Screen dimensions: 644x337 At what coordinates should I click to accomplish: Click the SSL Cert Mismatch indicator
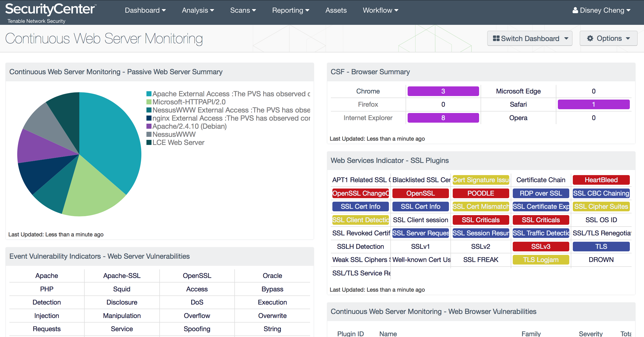pyautogui.click(x=481, y=207)
